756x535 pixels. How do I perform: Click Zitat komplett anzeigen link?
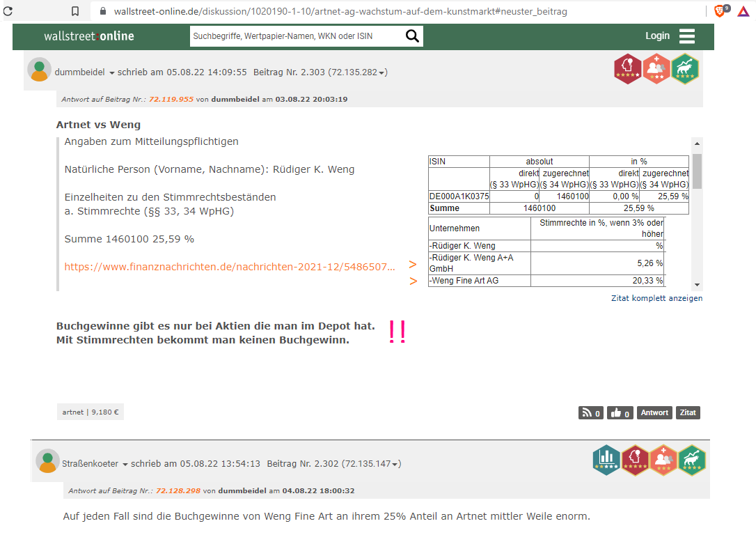(x=656, y=298)
